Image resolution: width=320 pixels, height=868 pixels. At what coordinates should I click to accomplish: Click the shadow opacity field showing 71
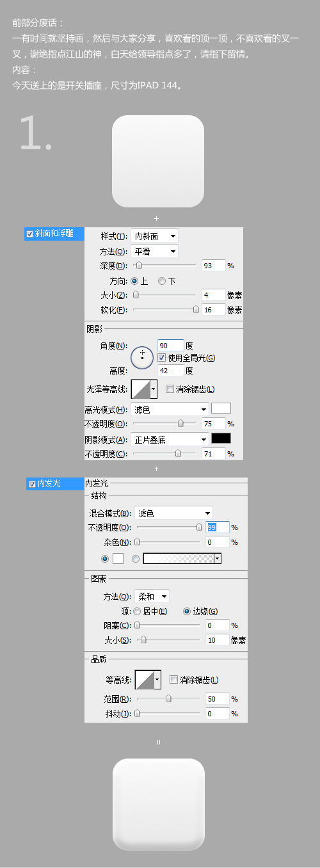click(214, 454)
